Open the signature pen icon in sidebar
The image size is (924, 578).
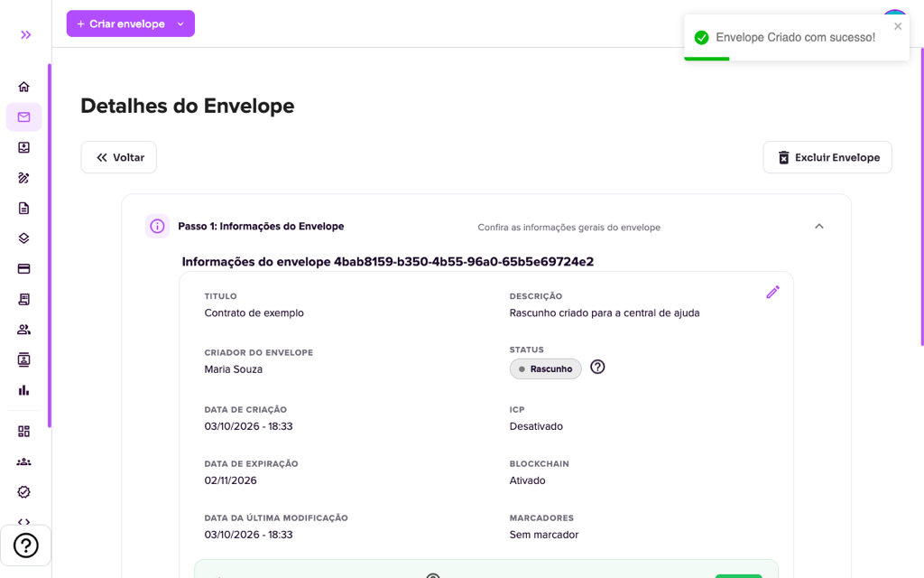pos(23,178)
